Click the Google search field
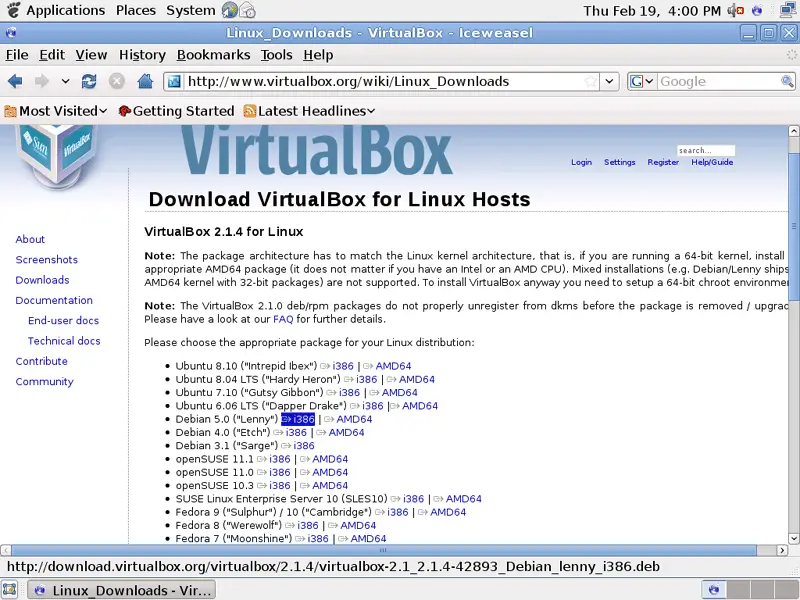The height and width of the screenshot is (600, 800). (718, 81)
